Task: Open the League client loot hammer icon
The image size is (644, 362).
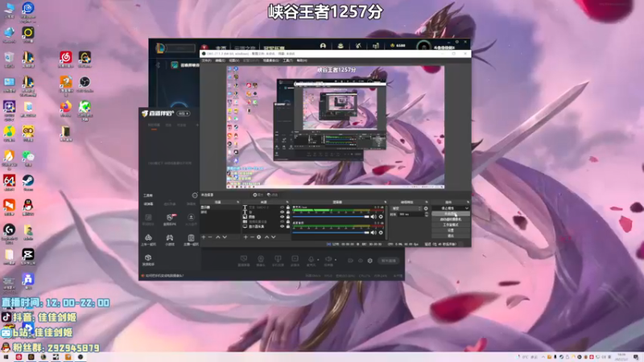Action: coord(358,46)
